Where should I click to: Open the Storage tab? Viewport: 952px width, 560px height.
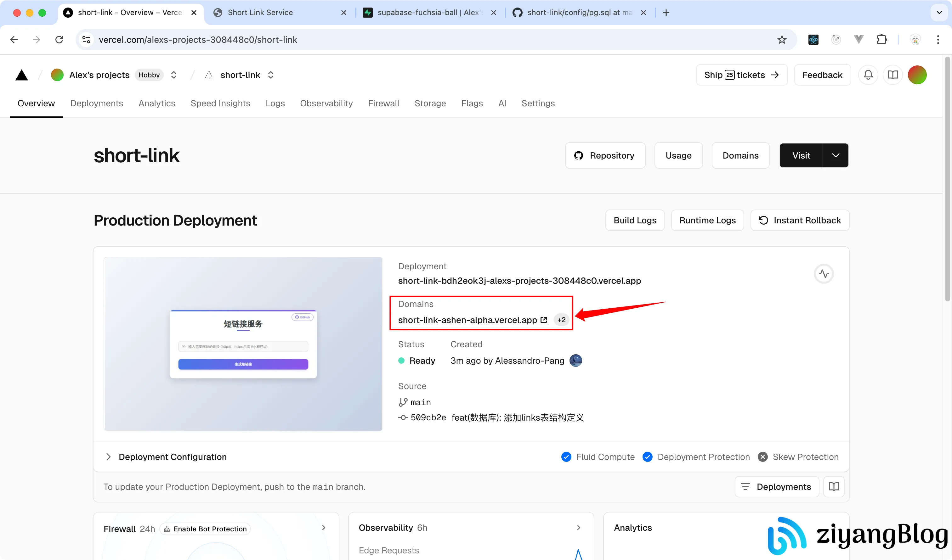pyautogui.click(x=430, y=104)
